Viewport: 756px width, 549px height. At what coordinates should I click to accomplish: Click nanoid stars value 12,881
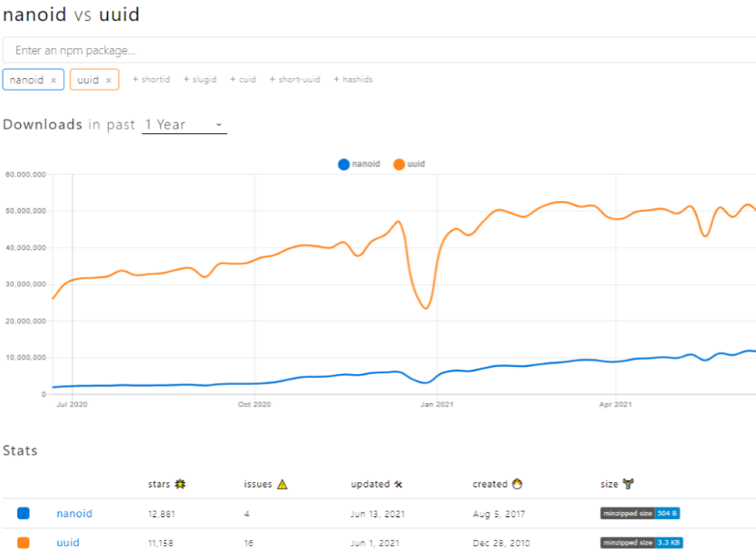click(161, 514)
